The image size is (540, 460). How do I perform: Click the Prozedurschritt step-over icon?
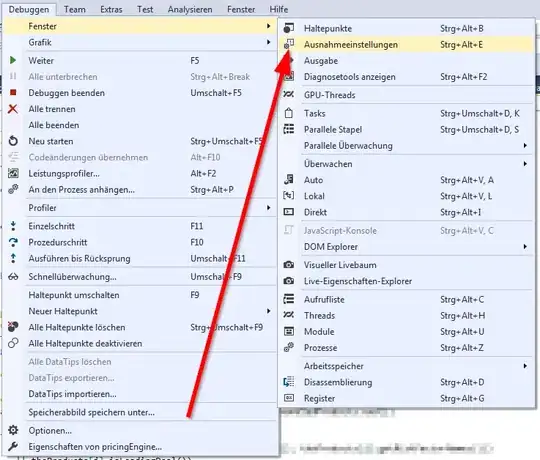pyautogui.click(x=13, y=242)
